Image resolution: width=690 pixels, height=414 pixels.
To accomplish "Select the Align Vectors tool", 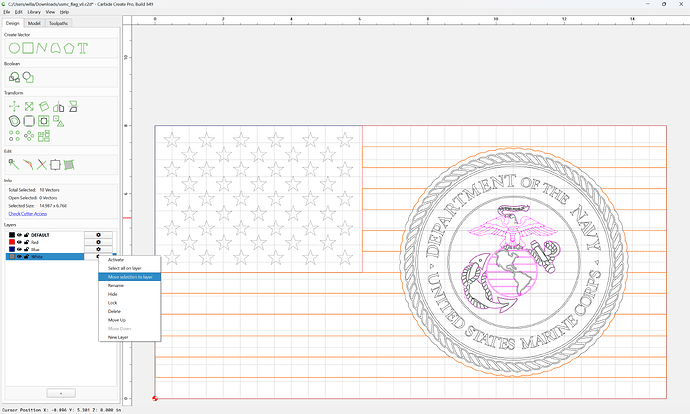I will (44, 121).
